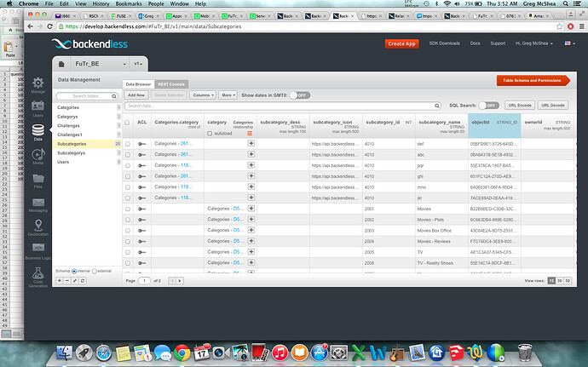Click the bookmark star in address bar
This screenshot has width=588, height=367.
560,26
